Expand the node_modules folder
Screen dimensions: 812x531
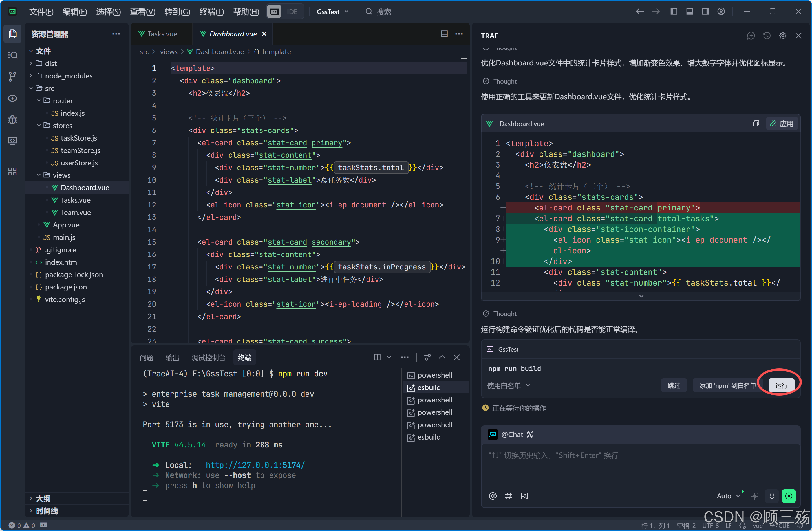[x=68, y=76]
